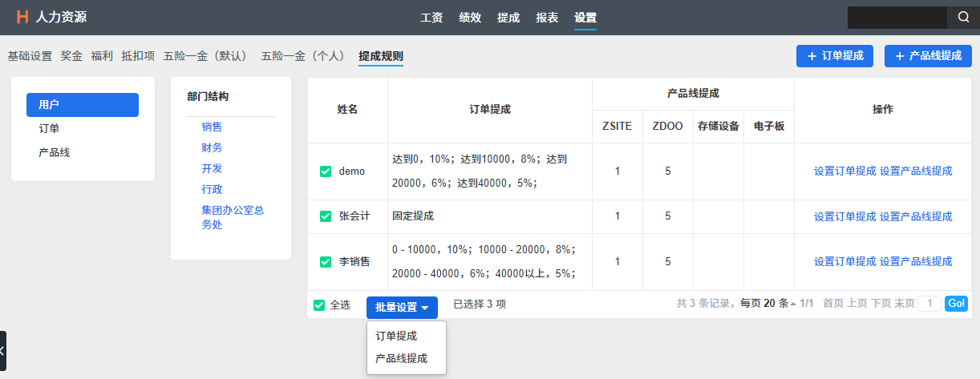Click the + 订单提成 button
This screenshot has height=379, width=980.
pyautogui.click(x=834, y=56)
